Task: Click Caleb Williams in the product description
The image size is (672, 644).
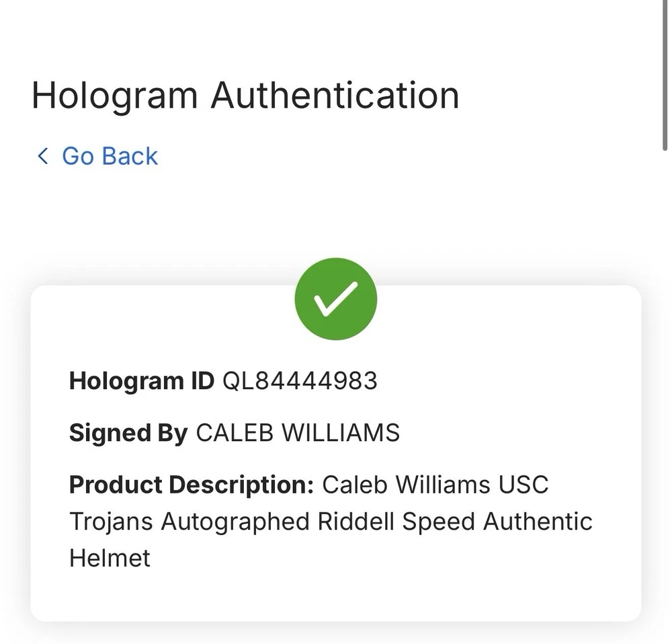Action: pos(406,484)
